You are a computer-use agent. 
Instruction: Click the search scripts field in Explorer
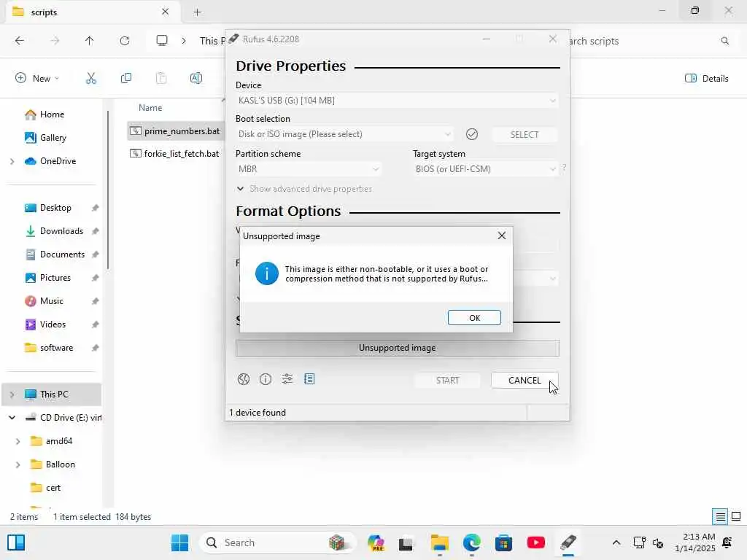pos(650,42)
